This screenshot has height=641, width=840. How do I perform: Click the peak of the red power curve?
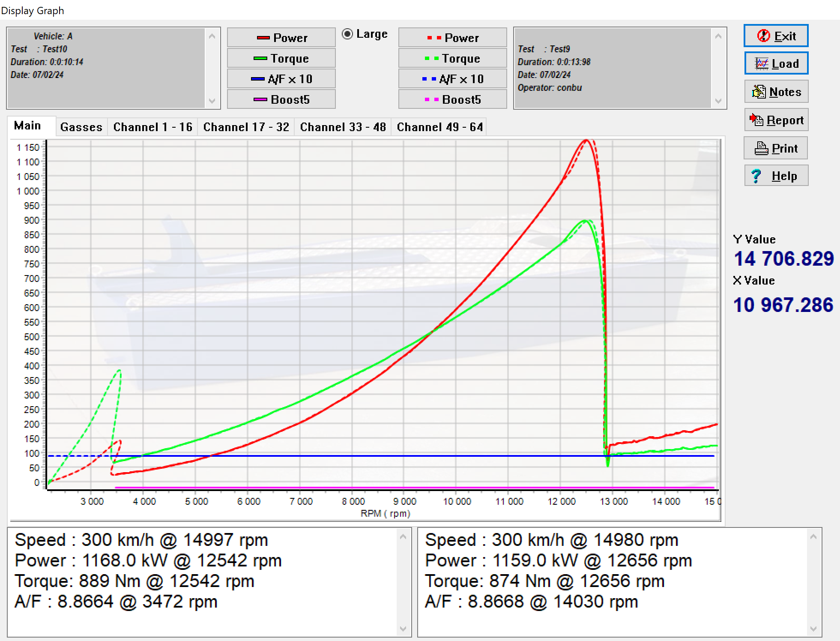586,140
